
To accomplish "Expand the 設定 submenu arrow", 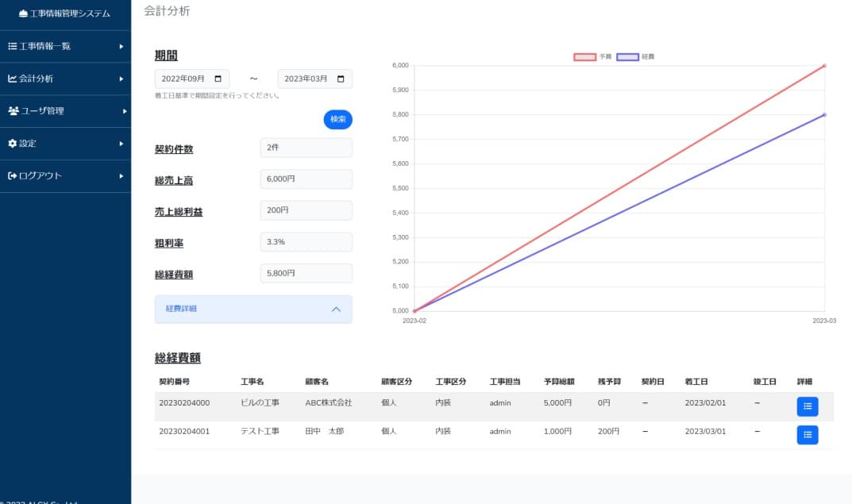I will click(121, 144).
